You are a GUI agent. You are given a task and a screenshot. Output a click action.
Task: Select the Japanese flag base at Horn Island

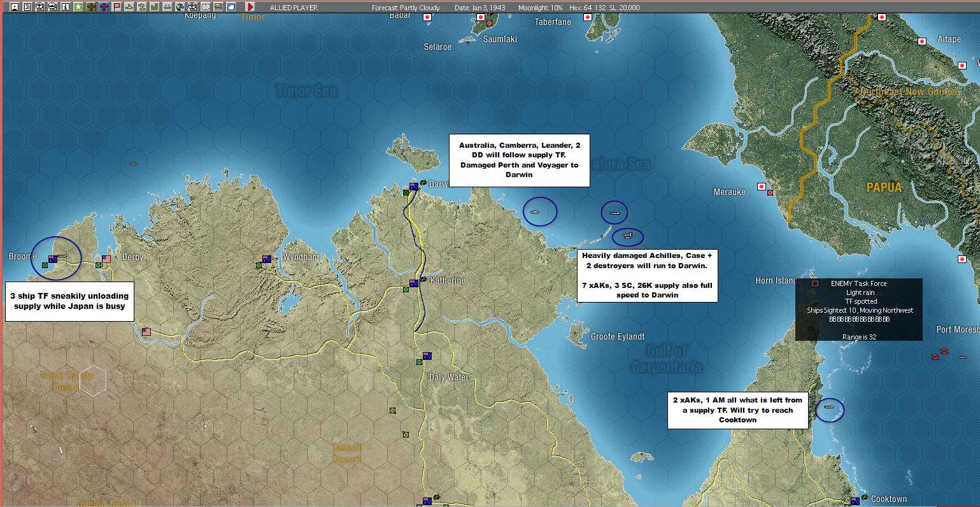click(x=814, y=283)
